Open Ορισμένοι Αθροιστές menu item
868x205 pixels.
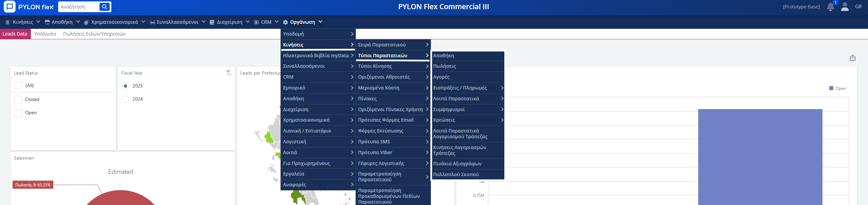tap(393, 77)
